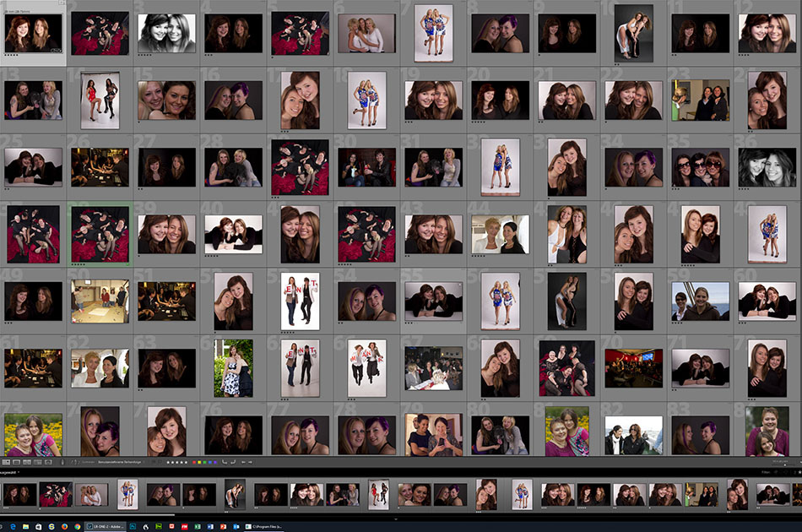Viewport: 802px width, 532px height.
Task: Pick the Painter spray can tool
Action: tap(62, 462)
